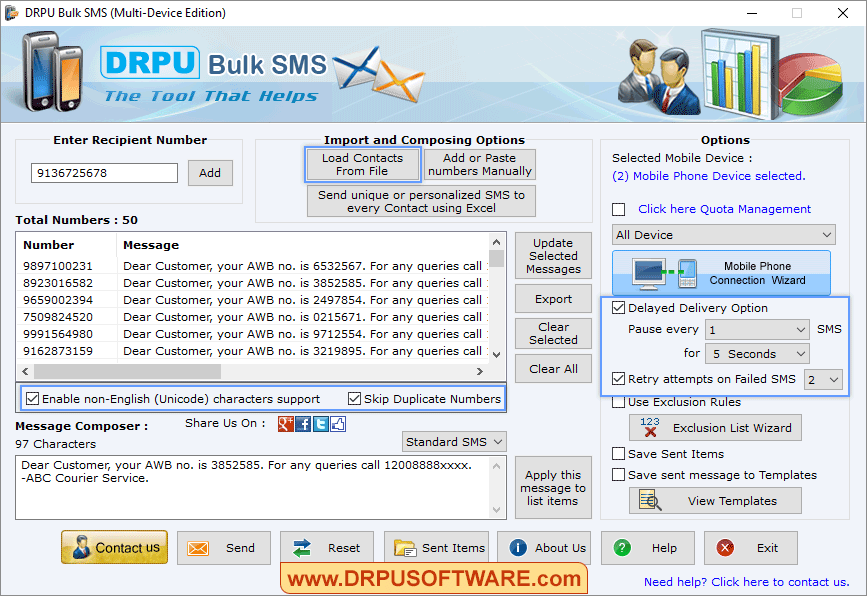Select the row with number 7509824520
867x596 pixels.
coord(255,317)
